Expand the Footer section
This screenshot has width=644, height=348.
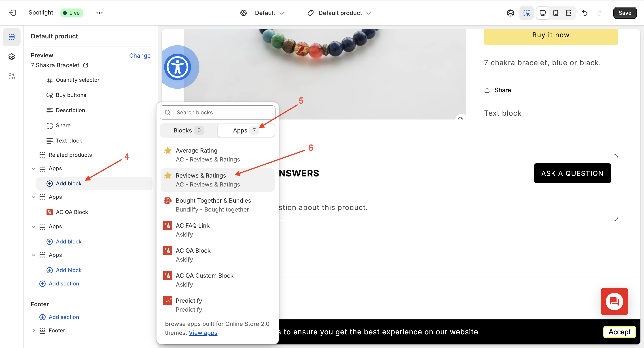pos(34,331)
